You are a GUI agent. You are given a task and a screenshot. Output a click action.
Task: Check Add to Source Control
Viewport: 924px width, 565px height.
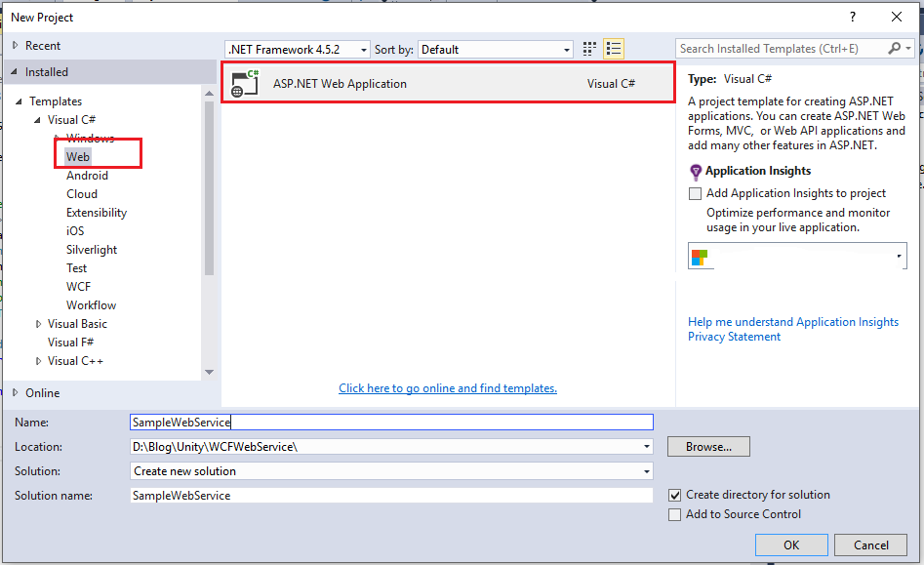coord(675,515)
